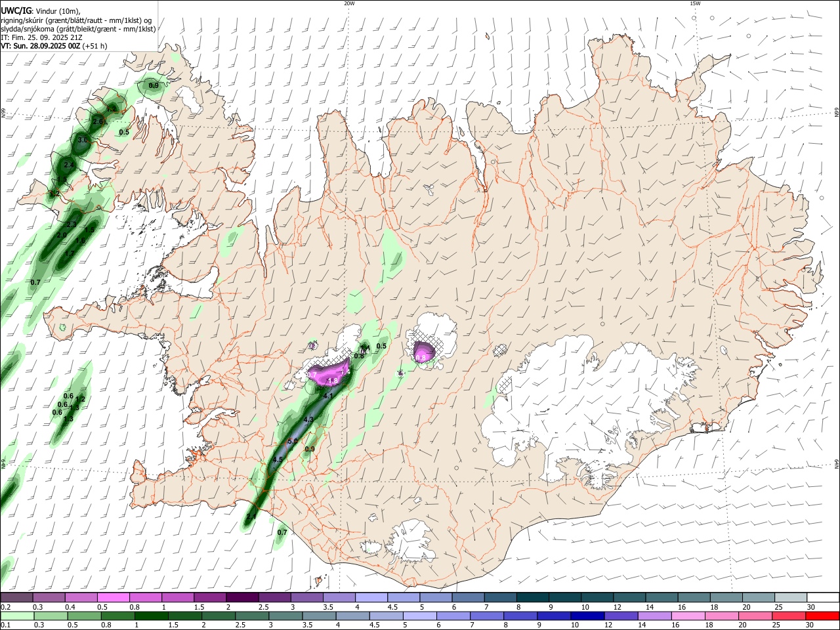Click the 2.0 precipitation value on the map
The height and width of the screenshot is (630, 840).
(62, 235)
